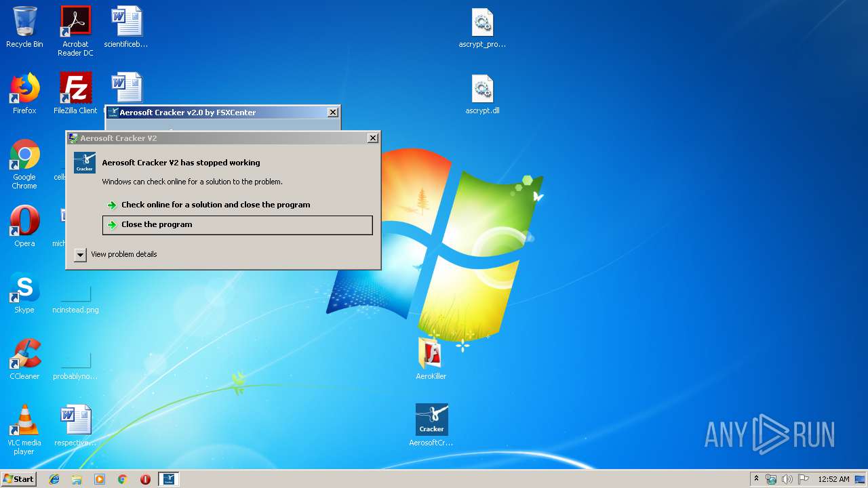Click the taskbar clock showing 12:52 AM

tap(833, 479)
